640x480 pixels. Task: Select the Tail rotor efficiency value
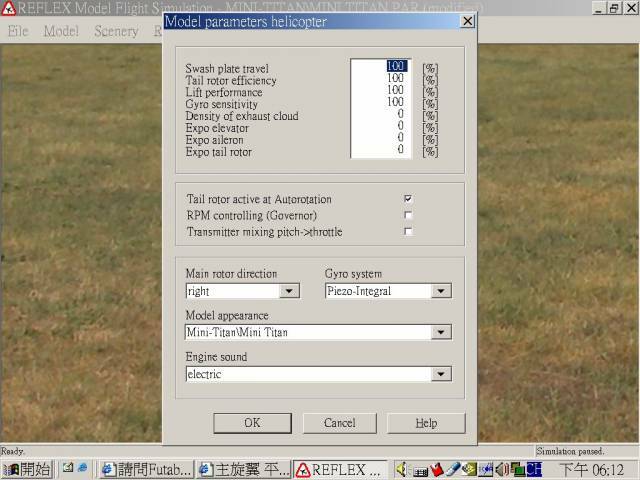tap(395, 78)
